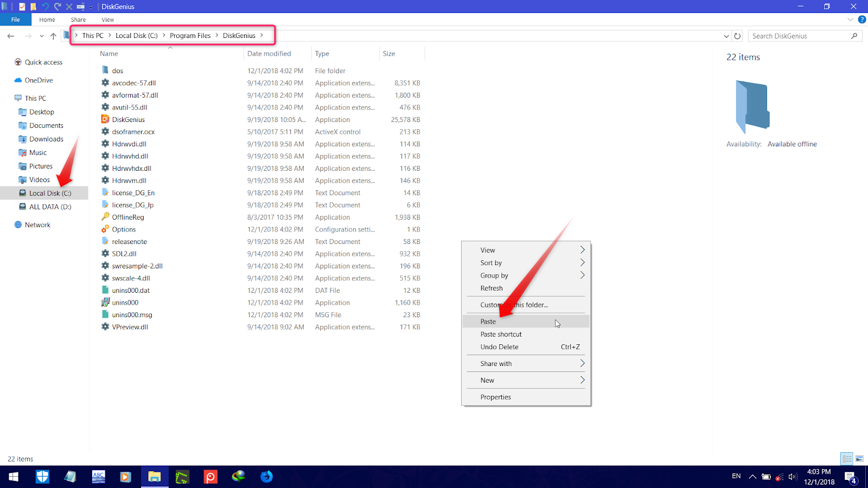
Task: Open View submenu in context menu
Action: click(x=526, y=250)
